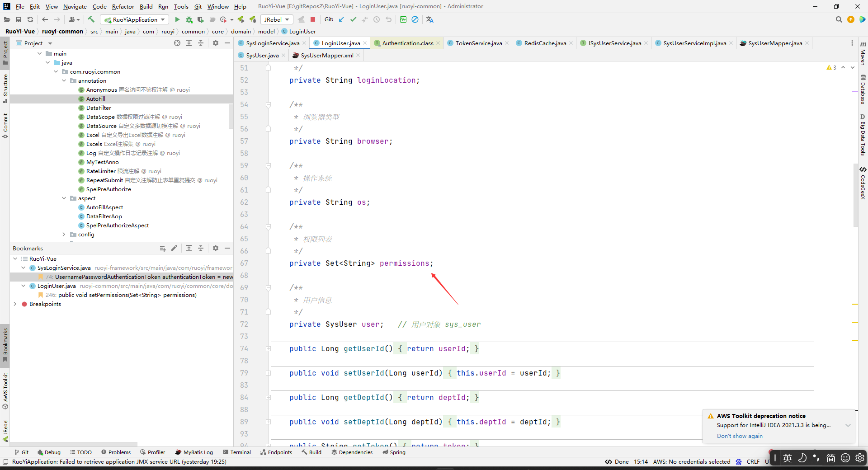Fold the comment block at line 69
Viewport: 868px width, 470px height.
coord(268,288)
